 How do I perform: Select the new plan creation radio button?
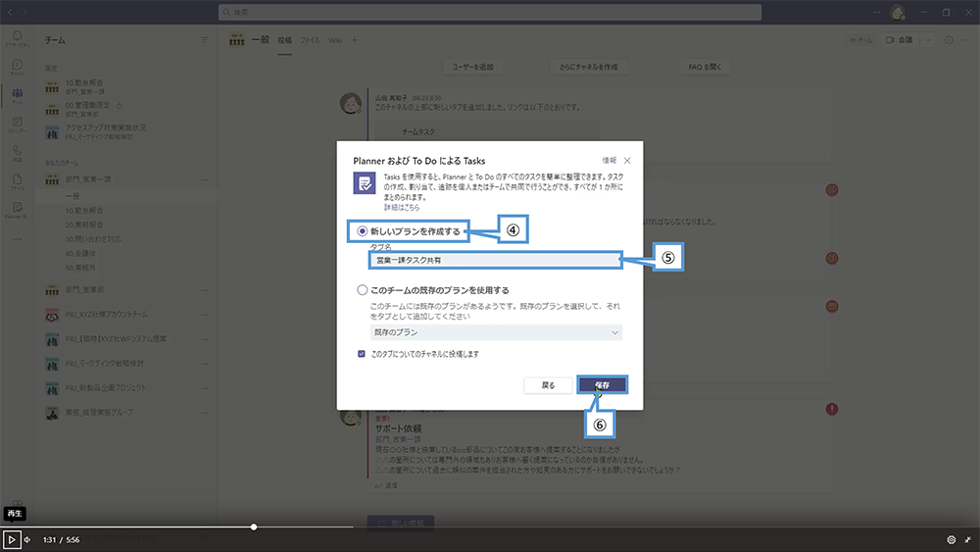point(362,231)
